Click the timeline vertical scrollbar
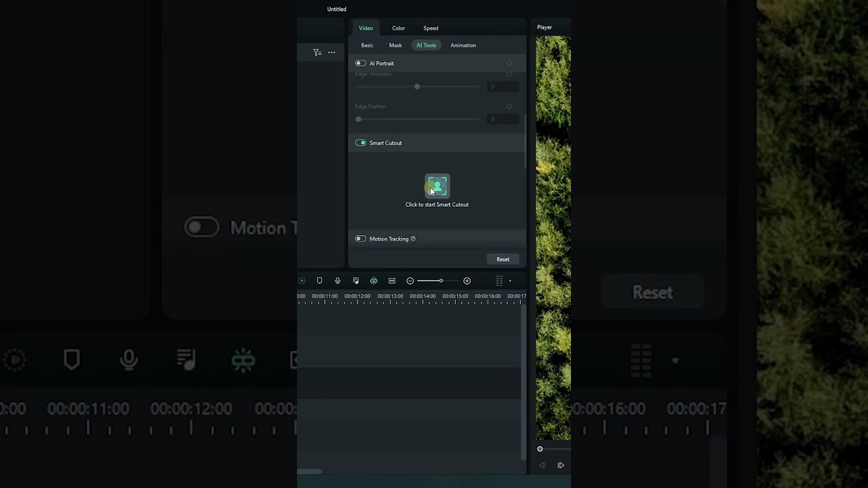Screen dimensions: 868x488 click(523, 383)
